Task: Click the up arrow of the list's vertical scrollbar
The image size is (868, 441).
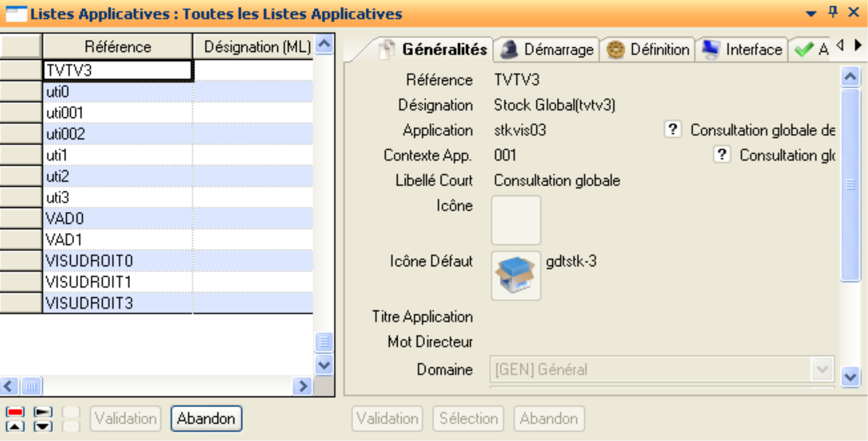Action: 324,44
